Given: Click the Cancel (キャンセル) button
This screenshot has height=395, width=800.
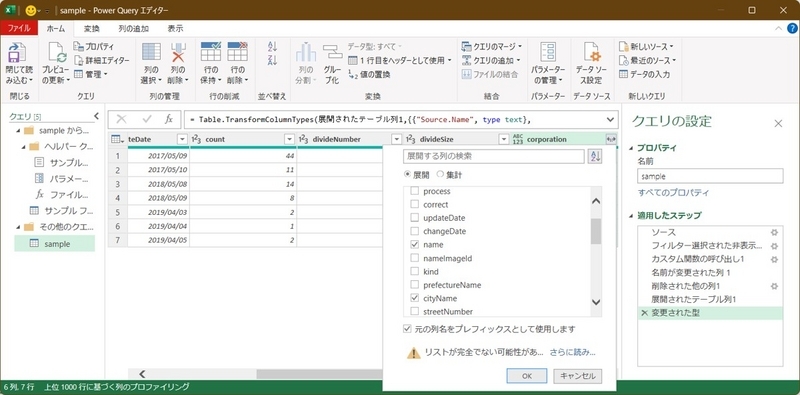Looking at the screenshot, I should 578,376.
